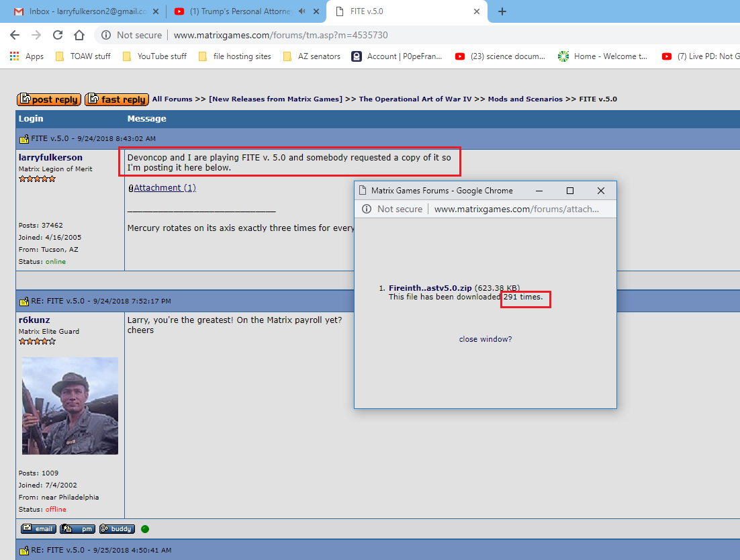The image size is (740, 560).
Task: Click larryfulkerson's five-star rank icons
Action: coord(38,179)
